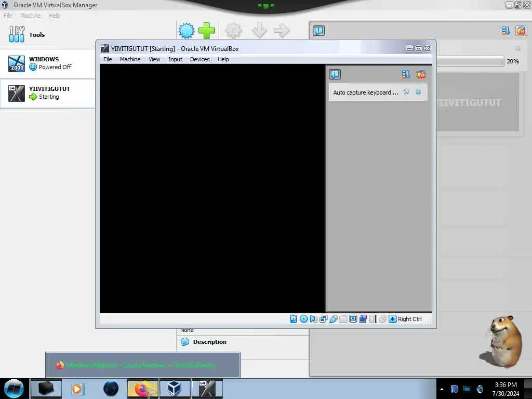This screenshot has width=532, height=399.
Task: Open the View menu
Action: click(154, 59)
